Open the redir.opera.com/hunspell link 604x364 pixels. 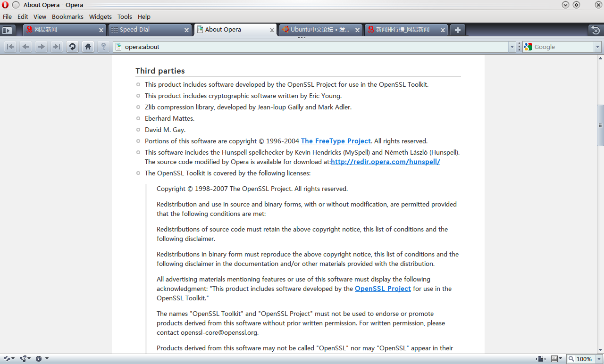(x=386, y=162)
